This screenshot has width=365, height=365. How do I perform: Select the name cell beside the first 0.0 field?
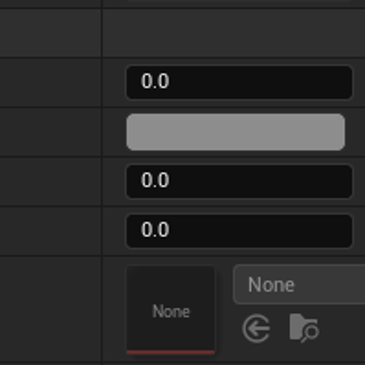[x=50, y=82]
